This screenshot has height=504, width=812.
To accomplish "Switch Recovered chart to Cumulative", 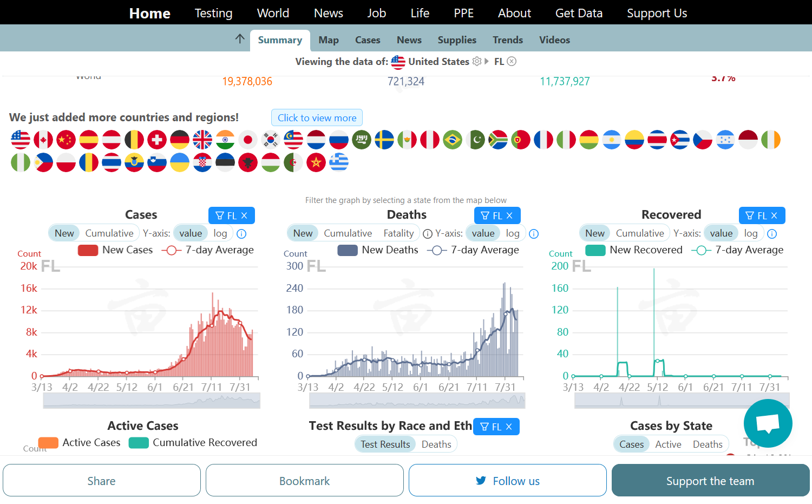I will point(640,233).
